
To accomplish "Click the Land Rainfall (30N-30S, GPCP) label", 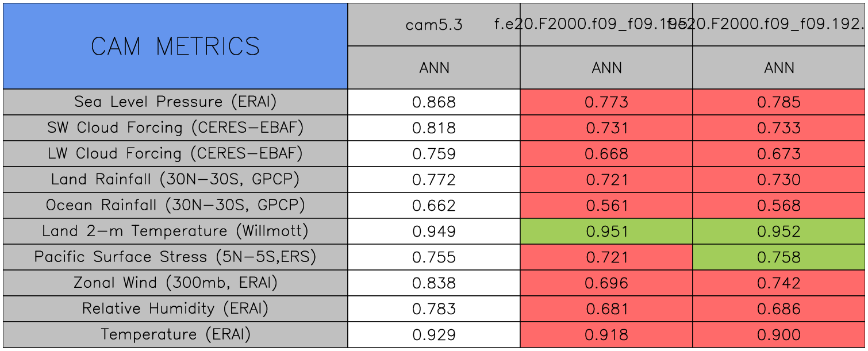I will click(x=175, y=180).
